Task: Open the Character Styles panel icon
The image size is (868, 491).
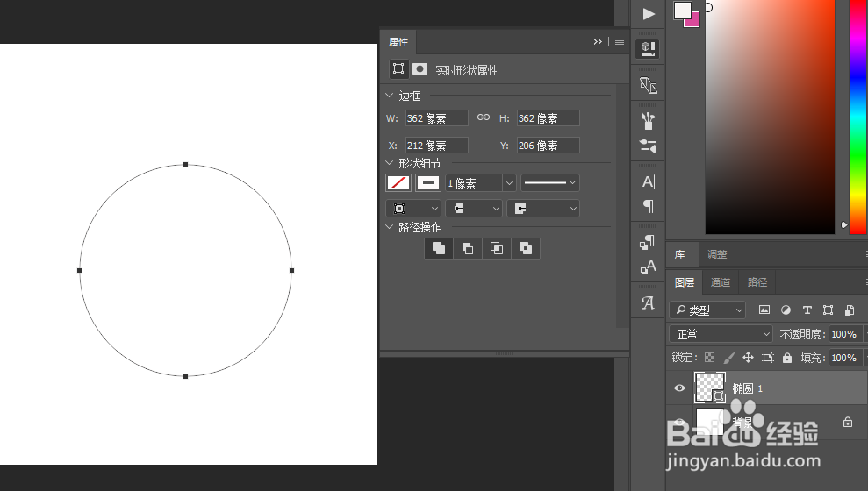Action: (648, 267)
